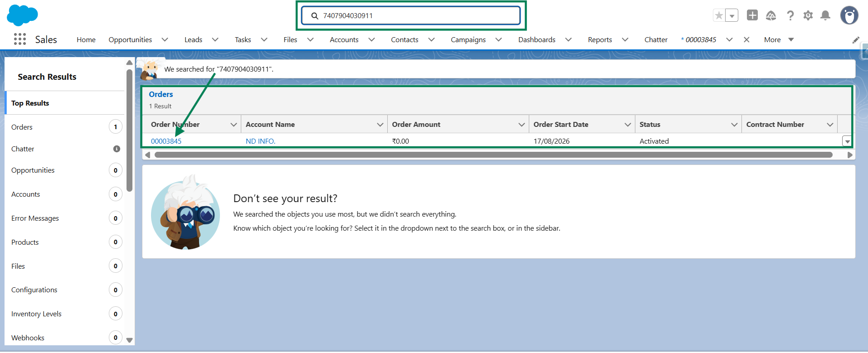Click the Favorites star icon

[x=719, y=15]
